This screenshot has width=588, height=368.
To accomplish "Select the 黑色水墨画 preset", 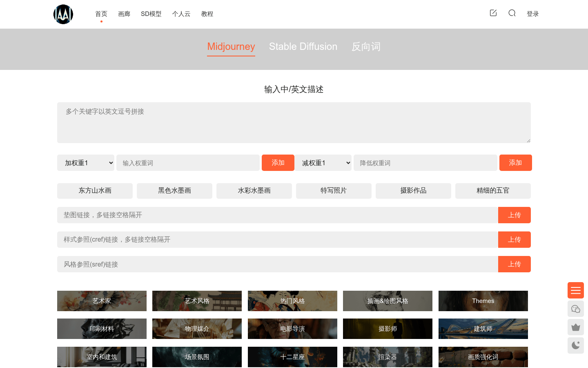I will [x=174, y=191].
